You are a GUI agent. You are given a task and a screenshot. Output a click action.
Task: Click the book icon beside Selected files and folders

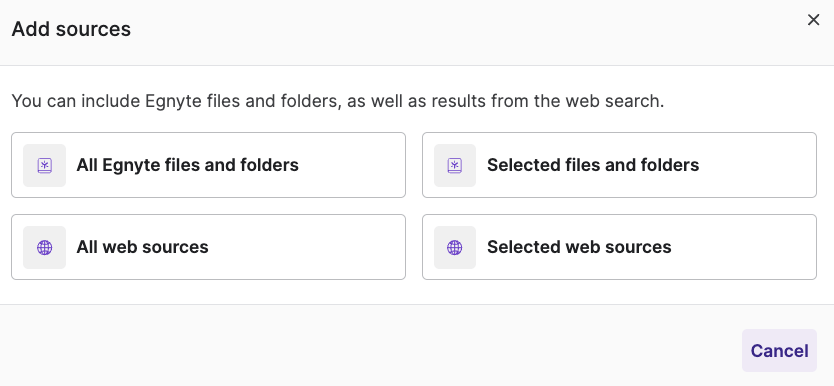pos(455,165)
